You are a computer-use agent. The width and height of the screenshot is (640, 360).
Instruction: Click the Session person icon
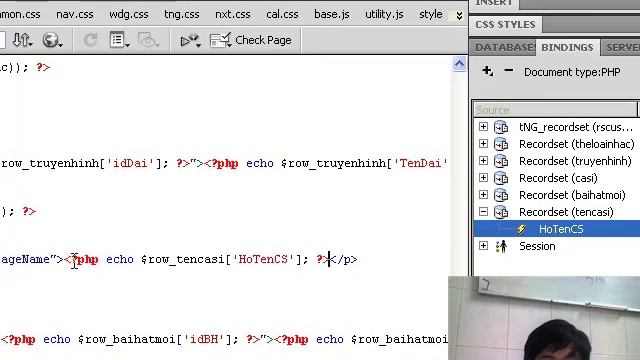(501, 246)
